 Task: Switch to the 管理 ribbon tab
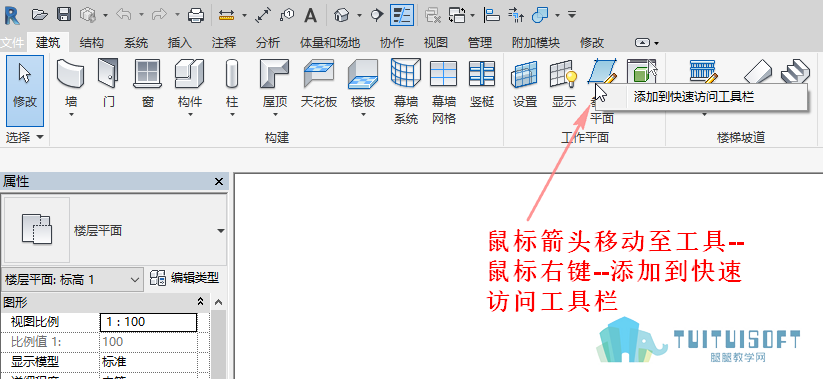(x=480, y=43)
